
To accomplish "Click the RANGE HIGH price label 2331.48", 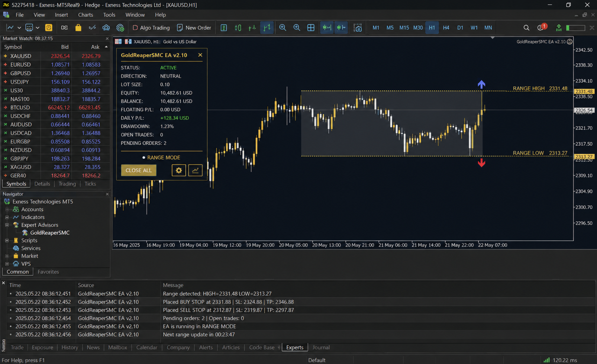I will [584, 91].
